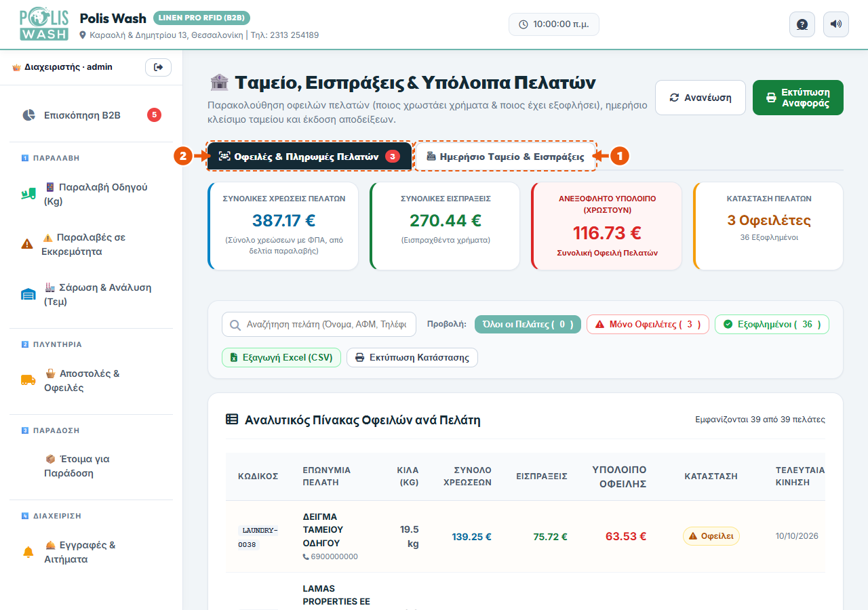Click the 75.72 € collections cell
Viewport: 868px width, 610px height.
tap(550, 537)
